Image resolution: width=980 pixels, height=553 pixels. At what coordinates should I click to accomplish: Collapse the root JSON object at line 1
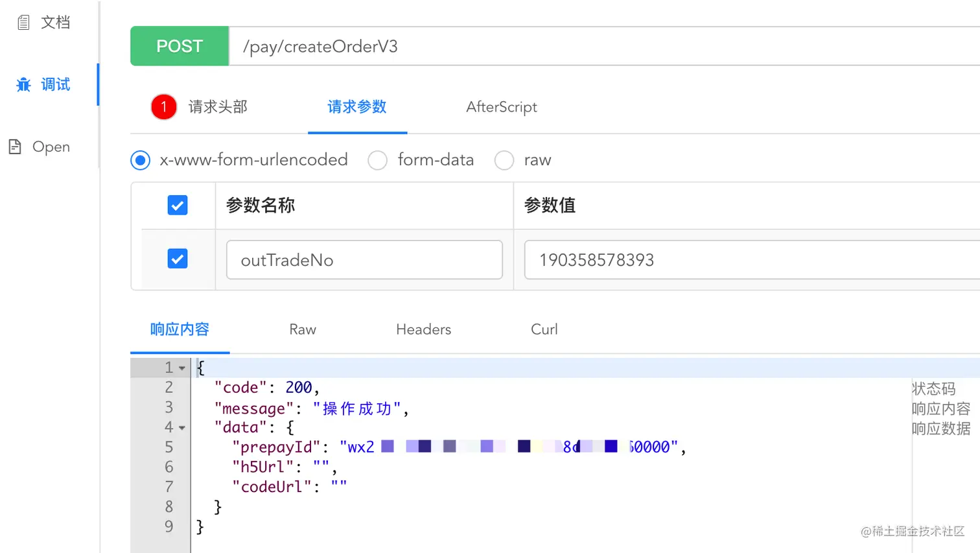(181, 367)
